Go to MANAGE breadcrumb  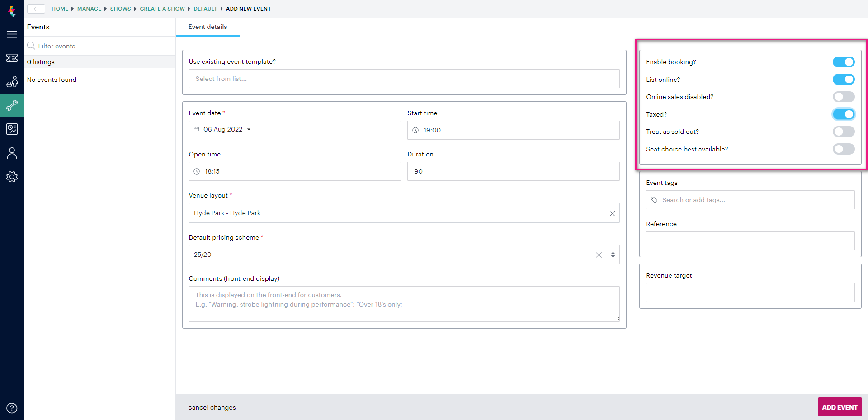click(x=89, y=9)
